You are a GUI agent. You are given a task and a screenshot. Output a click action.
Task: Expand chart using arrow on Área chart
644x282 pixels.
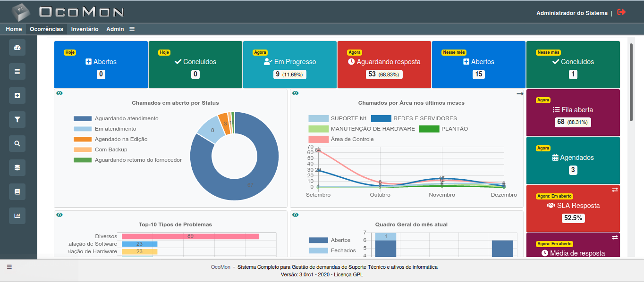coord(520,94)
